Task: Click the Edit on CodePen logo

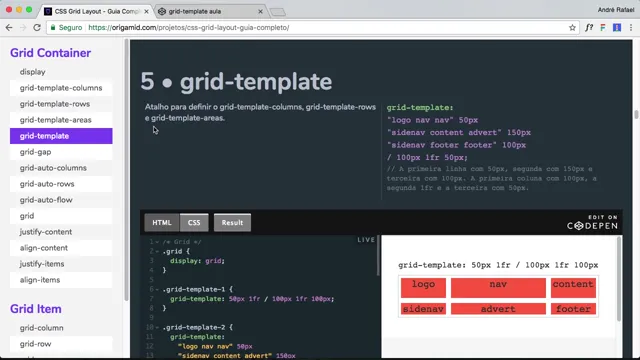Action: (592, 222)
